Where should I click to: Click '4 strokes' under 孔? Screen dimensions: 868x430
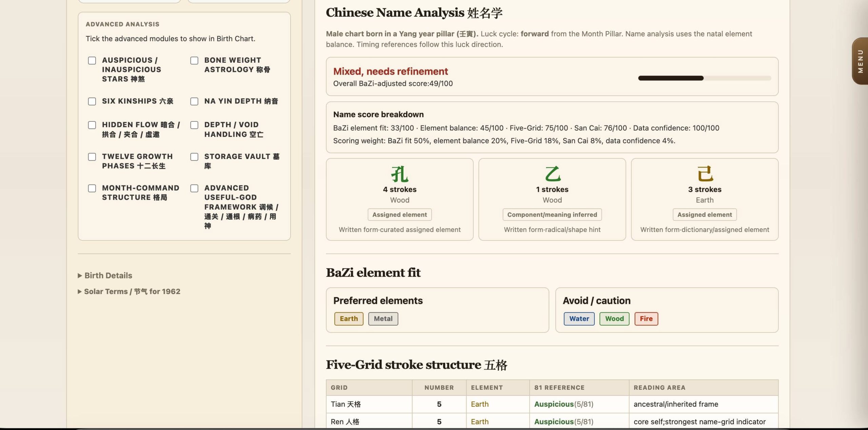click(400, 190)
